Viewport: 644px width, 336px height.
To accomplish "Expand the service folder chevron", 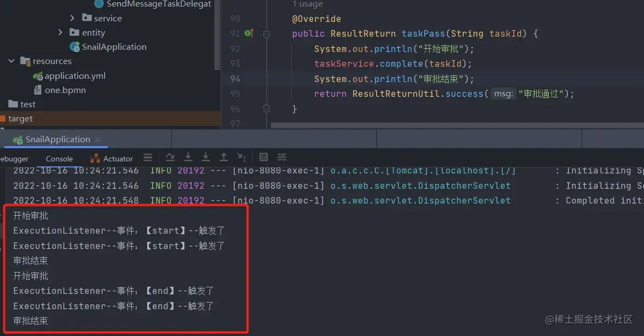I will point(72,18).
